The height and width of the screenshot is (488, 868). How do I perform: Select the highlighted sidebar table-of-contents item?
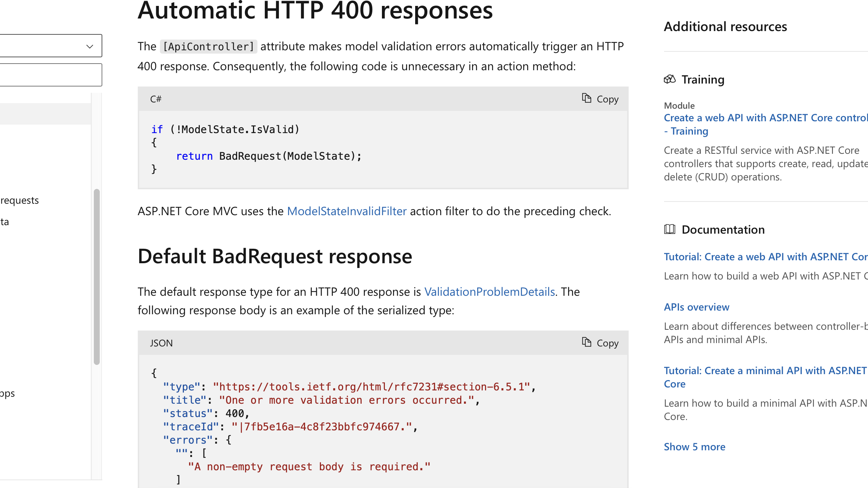(x=44, y=114)
